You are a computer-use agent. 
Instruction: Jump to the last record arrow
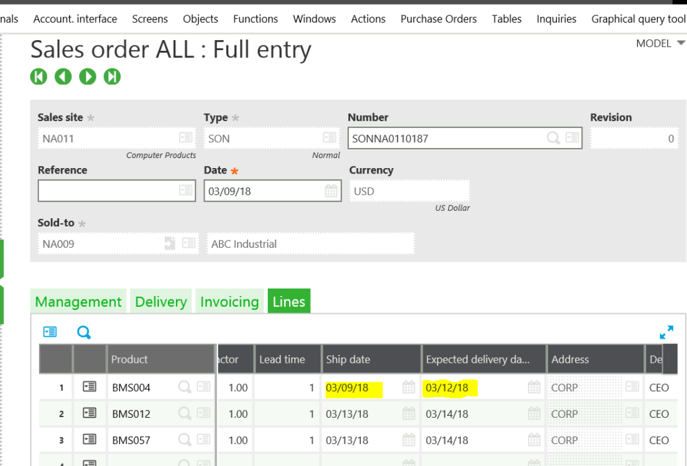click(112, 76)
